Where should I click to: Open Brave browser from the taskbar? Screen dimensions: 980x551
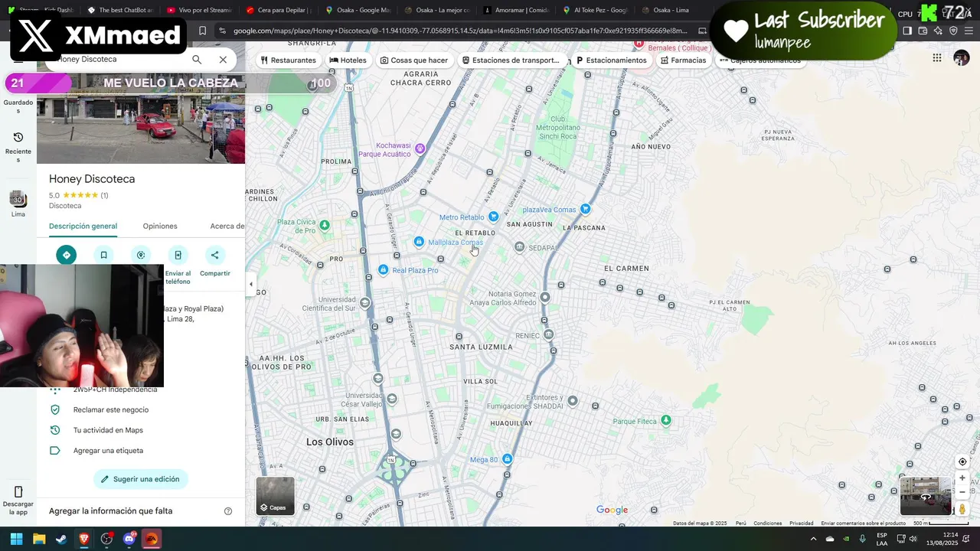point(84,539)
